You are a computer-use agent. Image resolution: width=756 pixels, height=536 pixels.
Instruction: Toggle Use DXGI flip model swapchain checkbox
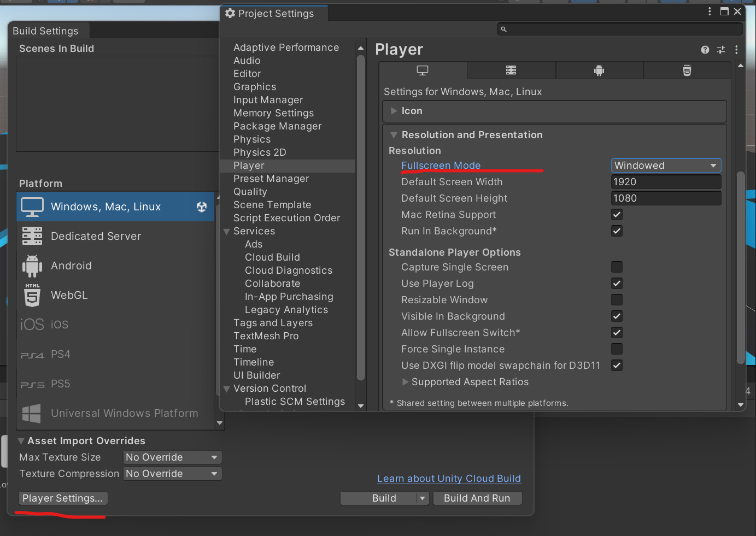(617, 366)
